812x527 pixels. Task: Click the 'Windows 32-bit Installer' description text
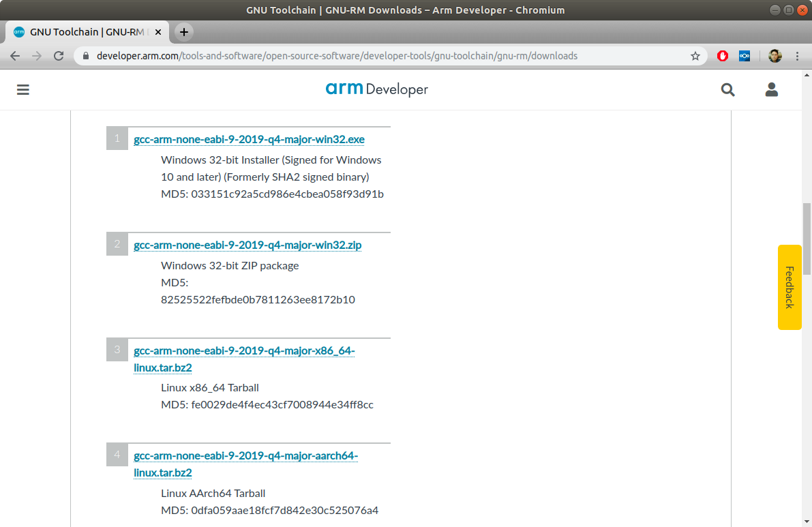[271, 168]
